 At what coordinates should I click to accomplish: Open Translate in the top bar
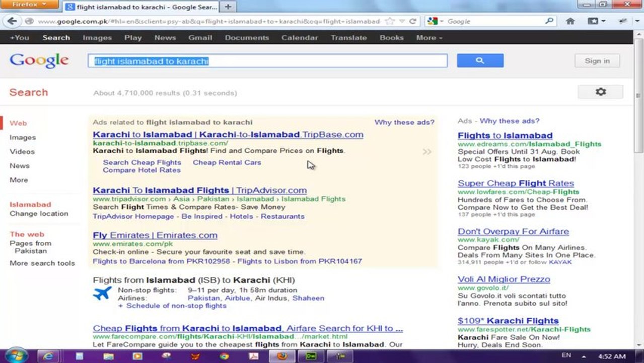pos(349,38)
